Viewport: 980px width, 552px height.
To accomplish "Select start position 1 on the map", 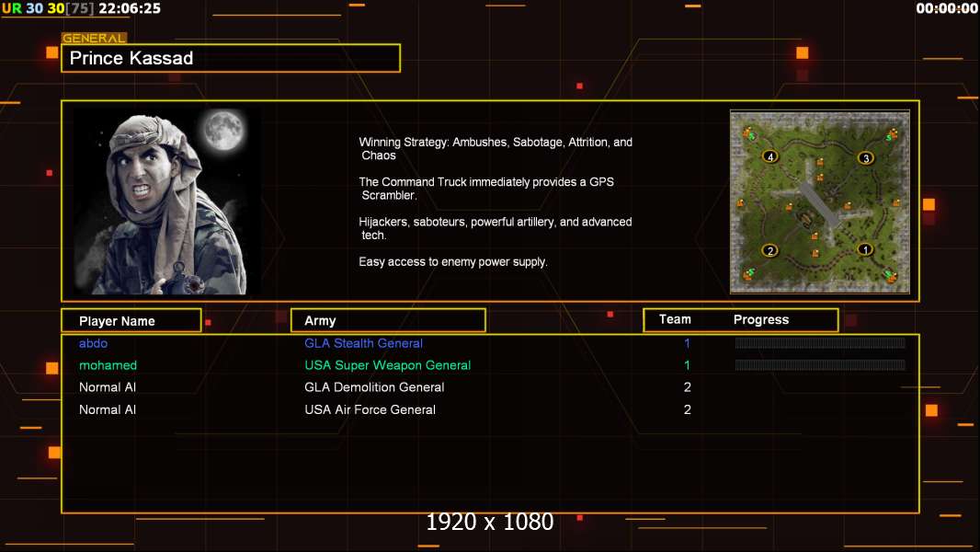I will (865, 249).
